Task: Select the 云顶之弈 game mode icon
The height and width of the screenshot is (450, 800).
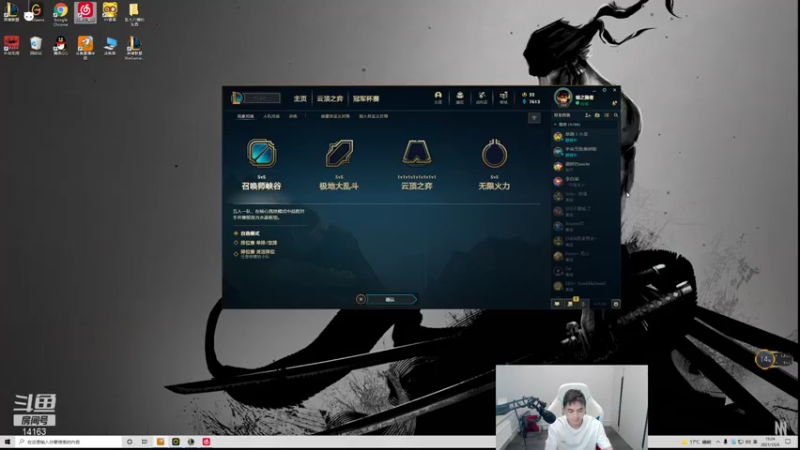Action: point(417,153)
